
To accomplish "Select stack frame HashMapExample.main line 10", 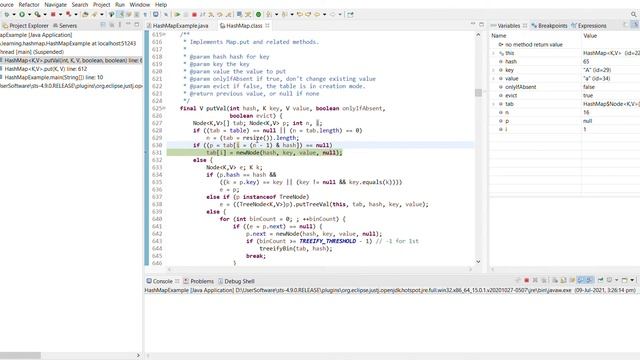I will point(53,77).
